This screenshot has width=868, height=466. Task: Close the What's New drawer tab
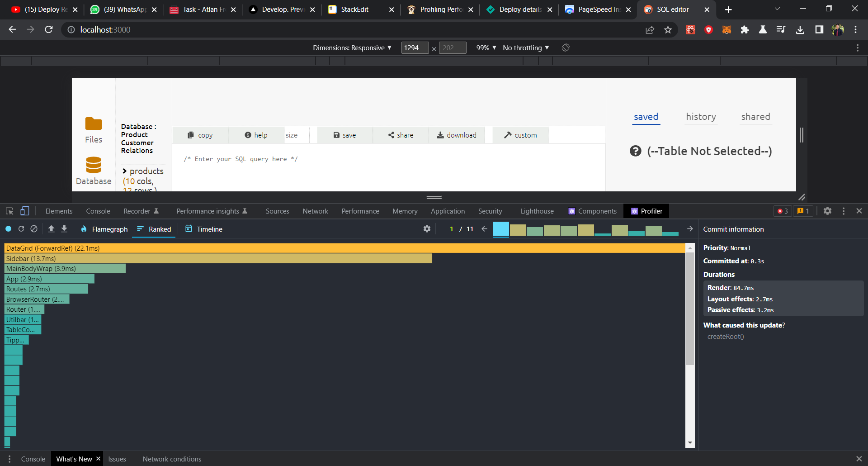click(x=98, y=458)
